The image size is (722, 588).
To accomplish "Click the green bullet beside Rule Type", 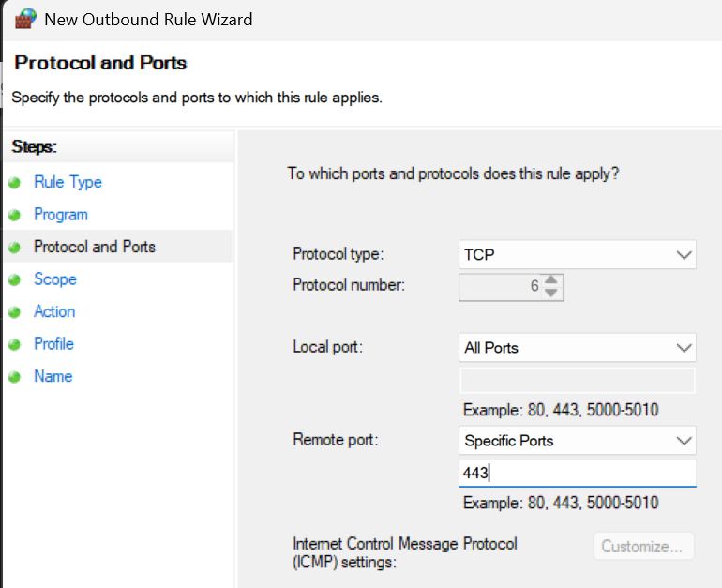I will (x=14, y=183).
